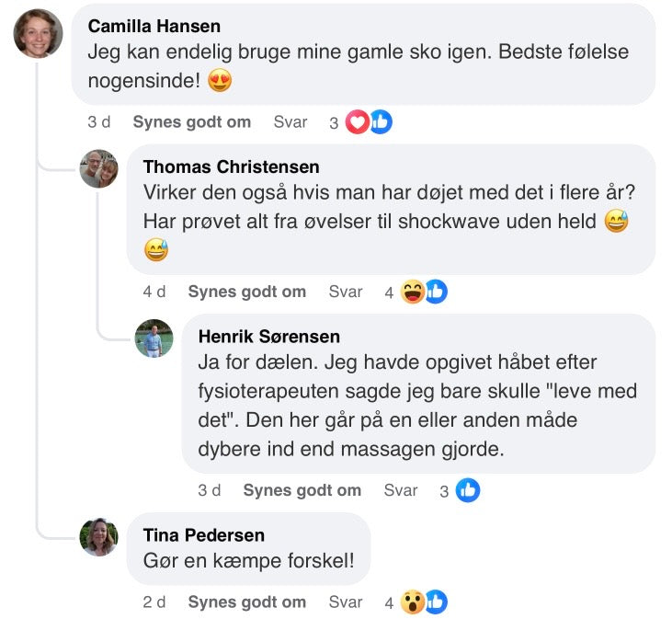Click "Svar" beneath Tina Pedersen's comment
The width and height of the screenshot is (672, 619).
pos(346,602)
